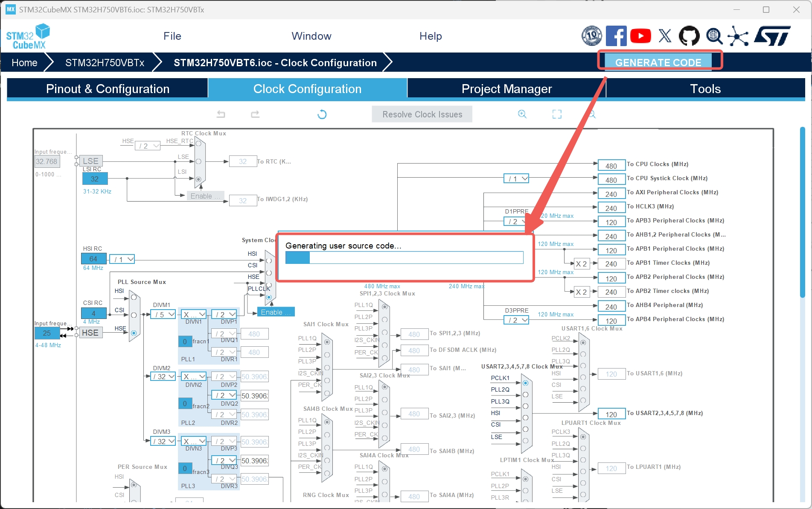This screenshot has width=812, height=509.
Task: Open HSI RC /1 divider dropdown
Action: click(122, 259)
